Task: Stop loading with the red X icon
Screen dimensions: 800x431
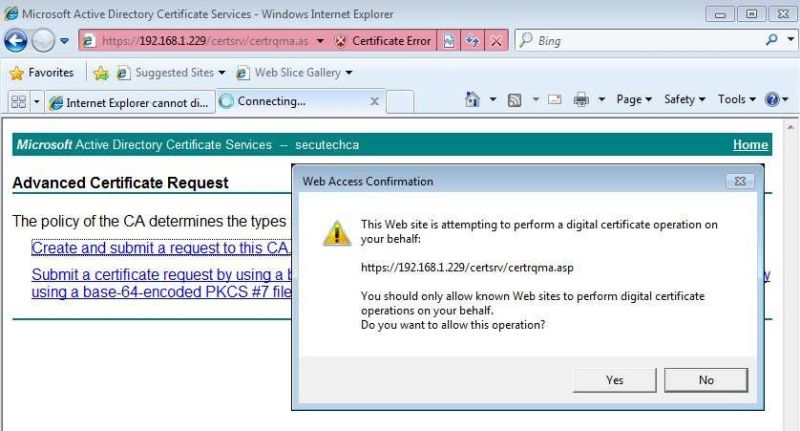Action: tap(496, 41)
